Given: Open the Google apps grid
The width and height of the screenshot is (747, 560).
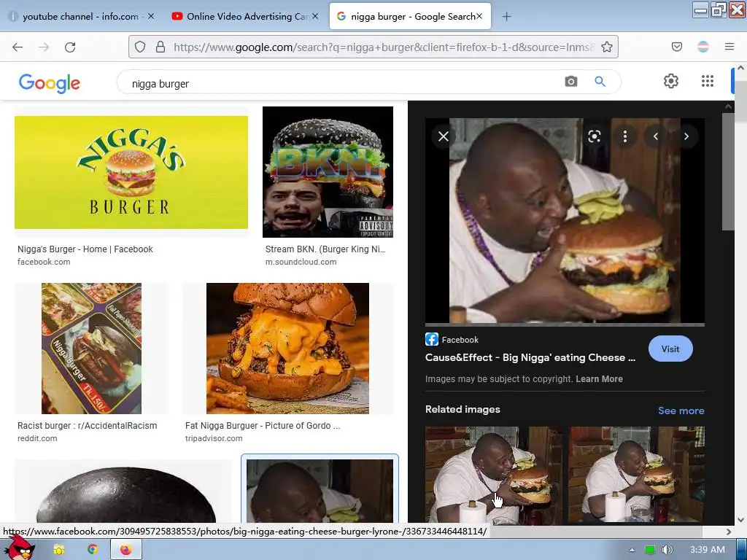Looking at the screenshot, I should (708, 81).
